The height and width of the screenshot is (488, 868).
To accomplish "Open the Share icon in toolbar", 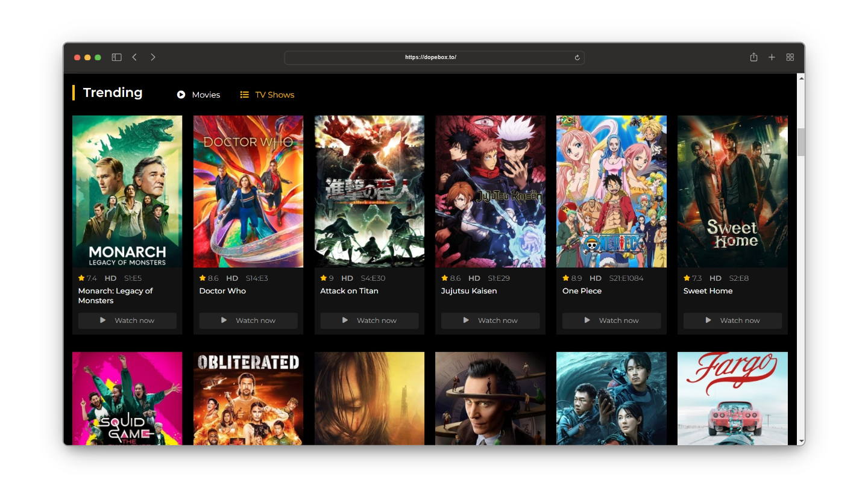I will [753, 57].
